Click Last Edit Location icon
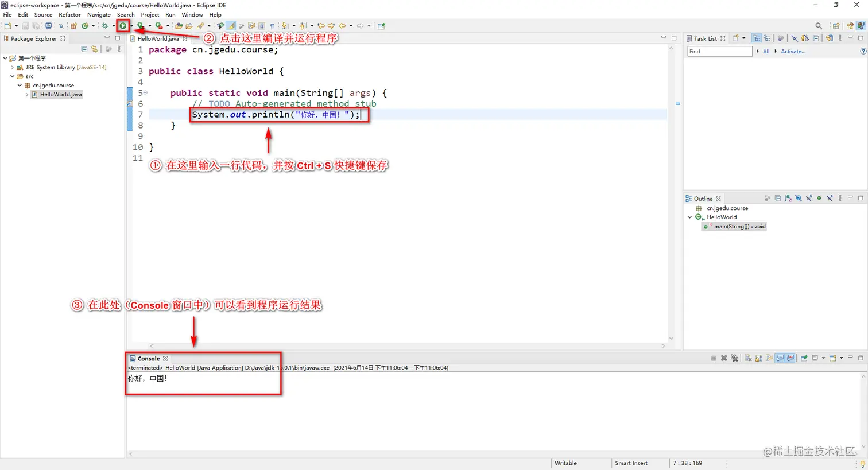This screenshot has height=470, width=868. [321, 26]
